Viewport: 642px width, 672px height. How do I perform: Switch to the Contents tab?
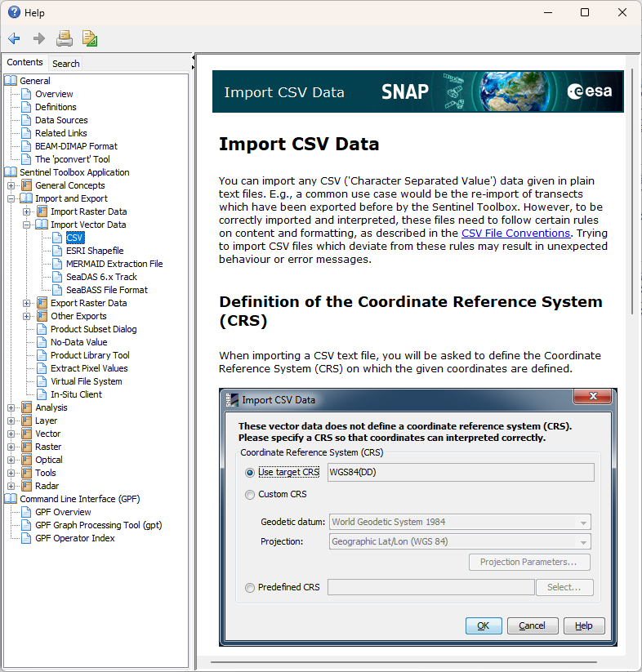(x=25, y=62)
